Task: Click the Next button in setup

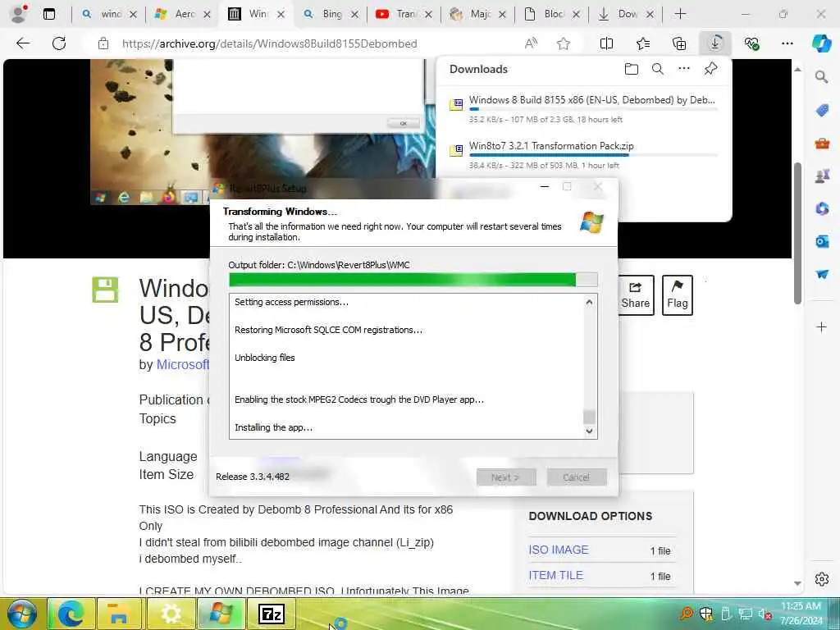Action: click(x=505, y=477)
